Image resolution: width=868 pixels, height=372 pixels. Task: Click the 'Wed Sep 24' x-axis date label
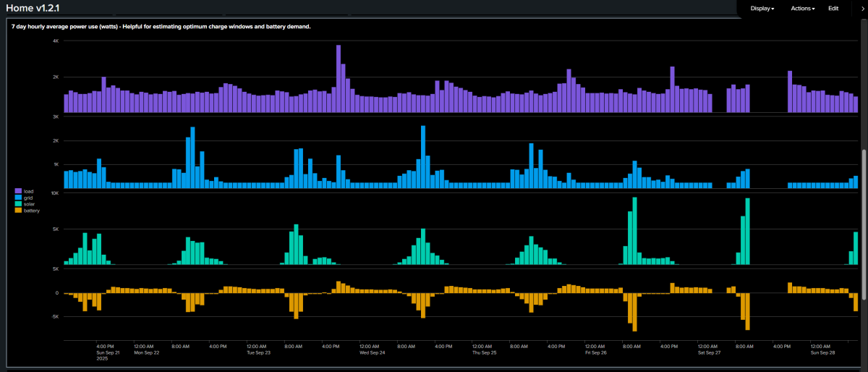click(x=373, y=352)
